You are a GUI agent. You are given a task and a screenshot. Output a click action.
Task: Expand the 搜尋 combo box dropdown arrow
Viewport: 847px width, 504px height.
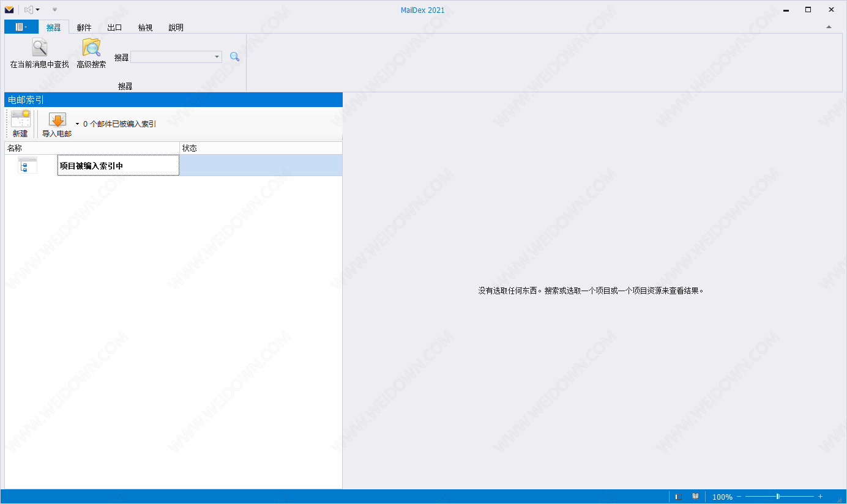click(217, 57)
